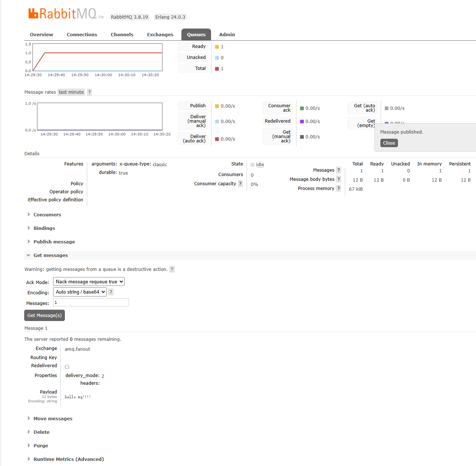Click the In memory column header
476x466 pixels.
429,164
